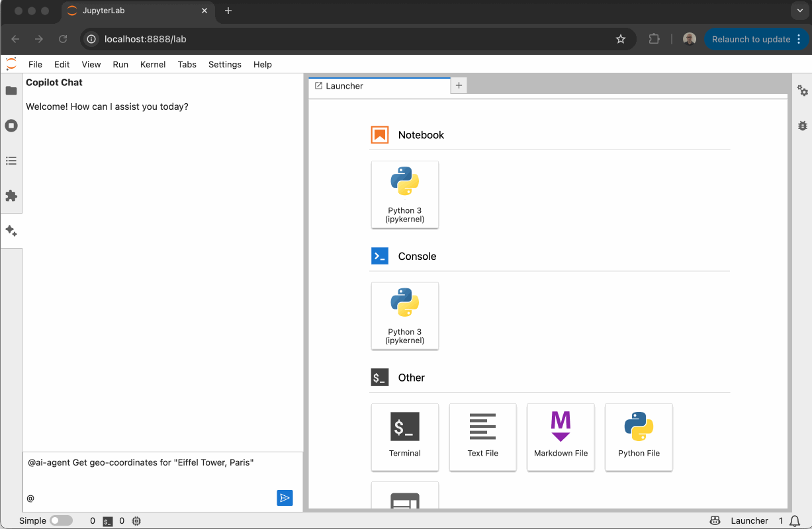Open the Edit menu
The image size is (812, 529).
(x=62, y=64)
